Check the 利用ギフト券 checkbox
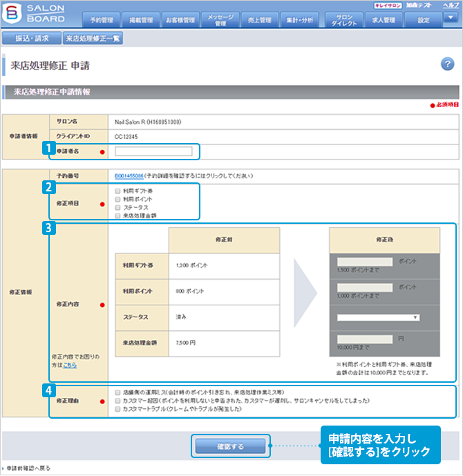463x476 pixels. tap(118, 191)
